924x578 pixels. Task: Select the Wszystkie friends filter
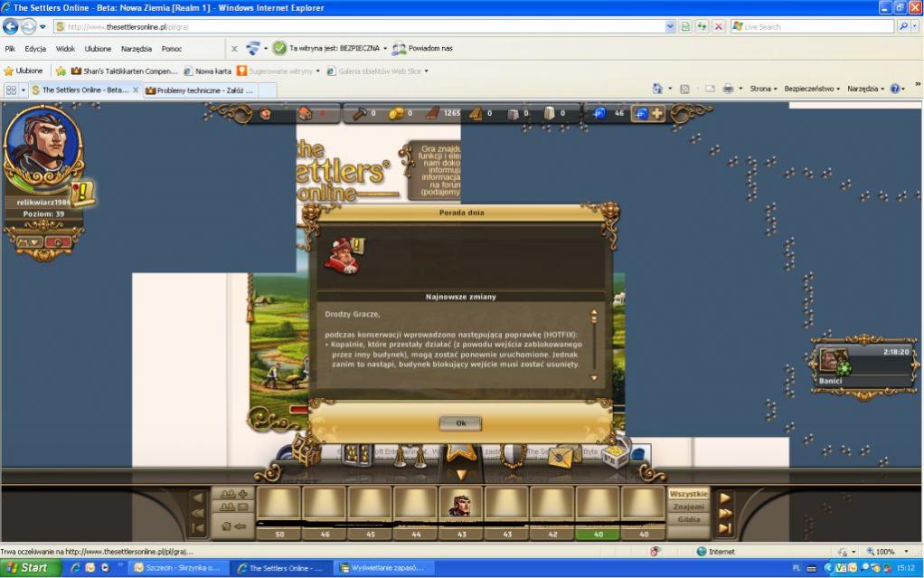tap(688, 494)
